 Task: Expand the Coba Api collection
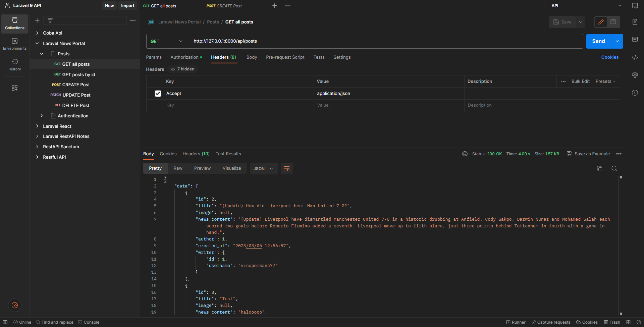(x=37, y=33)
